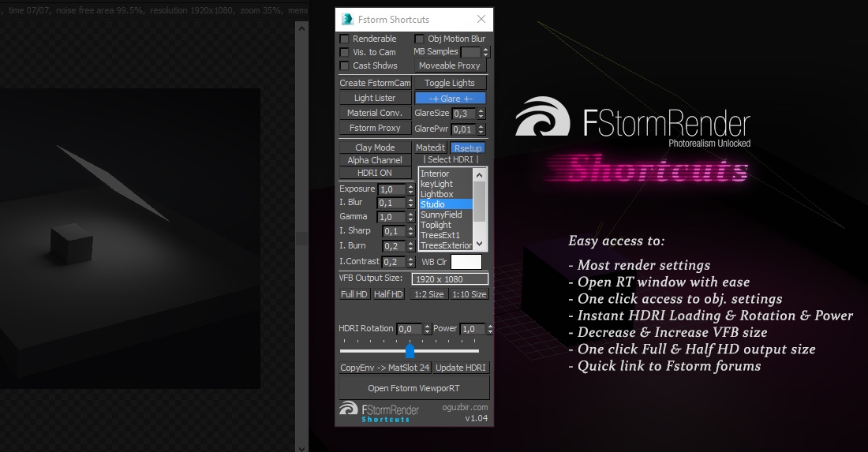Select Lightbox in the HDRI list
The image size is (868, 452).
point(437,194)
